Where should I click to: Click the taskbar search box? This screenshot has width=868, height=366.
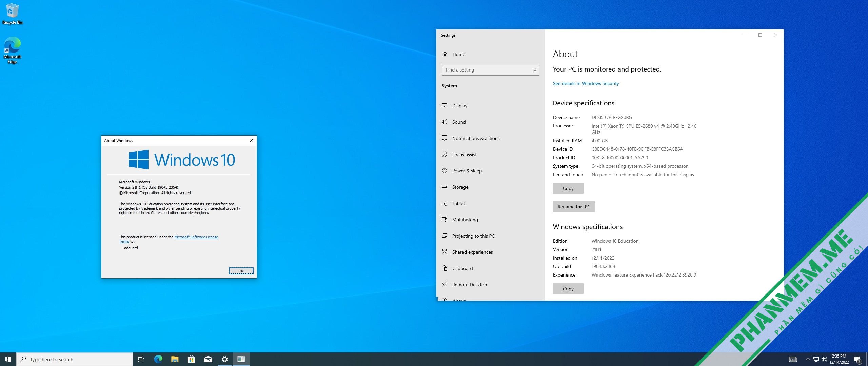click(x=75, y=359)
